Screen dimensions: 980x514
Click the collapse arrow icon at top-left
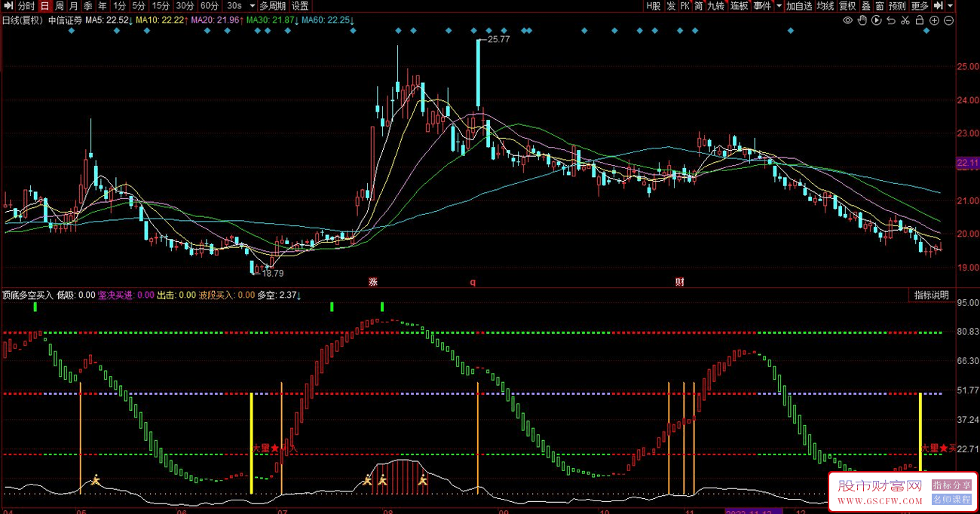(8, 6)
